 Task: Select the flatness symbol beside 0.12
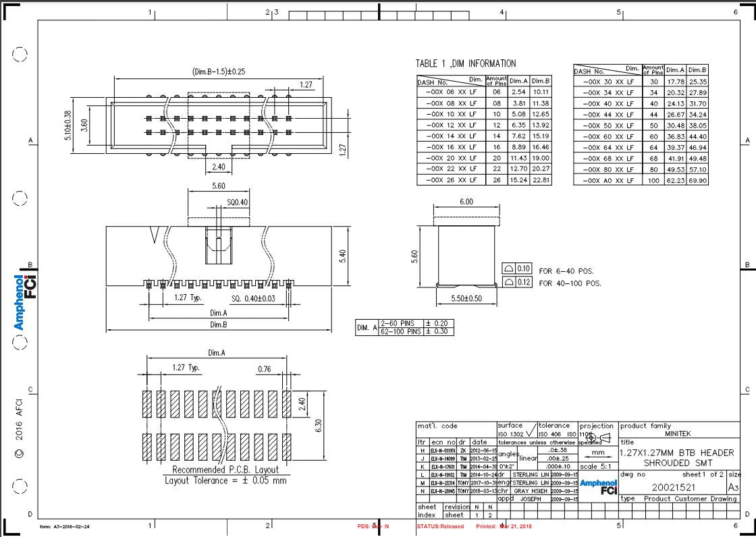tap(509, 282)
